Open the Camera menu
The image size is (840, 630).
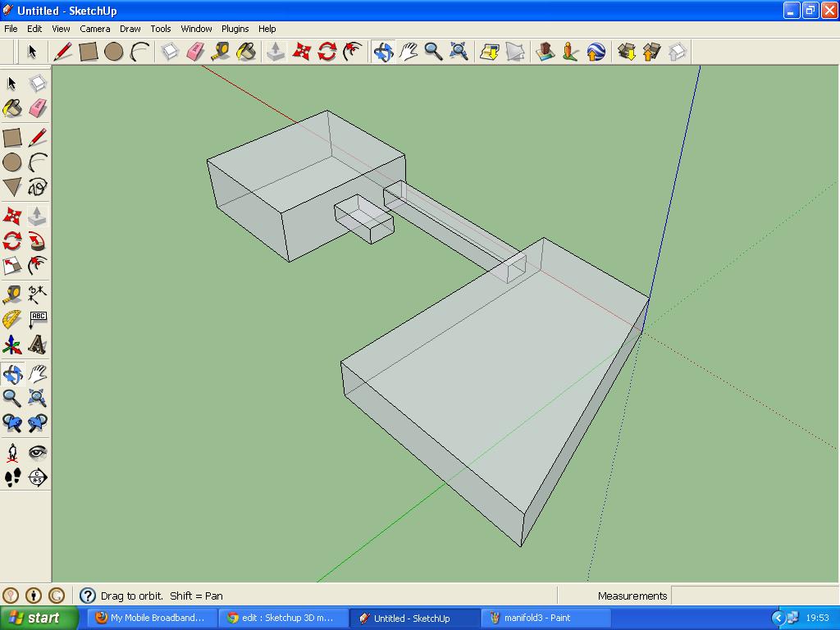point(95,29)
